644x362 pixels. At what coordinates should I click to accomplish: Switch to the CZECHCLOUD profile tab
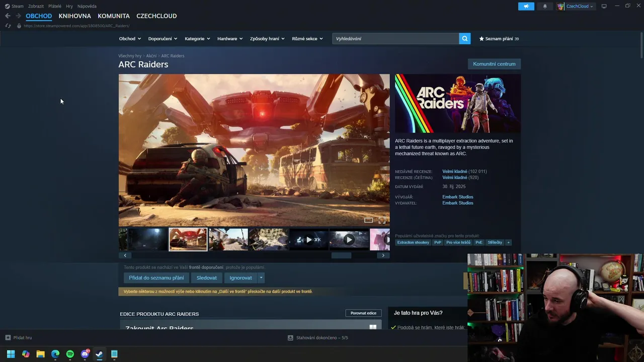pyautogui.click(x=156, y=16)
